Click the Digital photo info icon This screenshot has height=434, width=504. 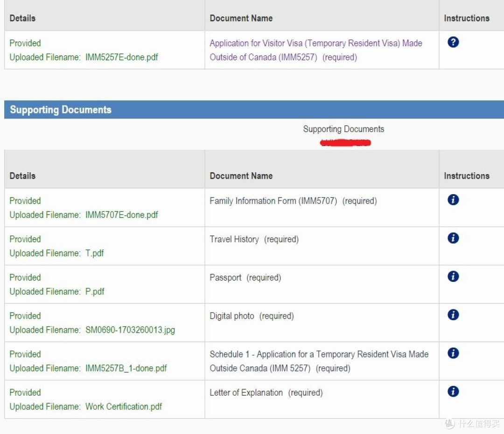453,315
